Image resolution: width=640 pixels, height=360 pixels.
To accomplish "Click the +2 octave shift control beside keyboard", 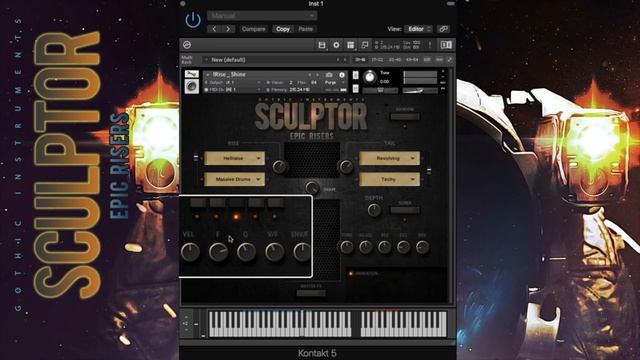I will click(186, 323).
